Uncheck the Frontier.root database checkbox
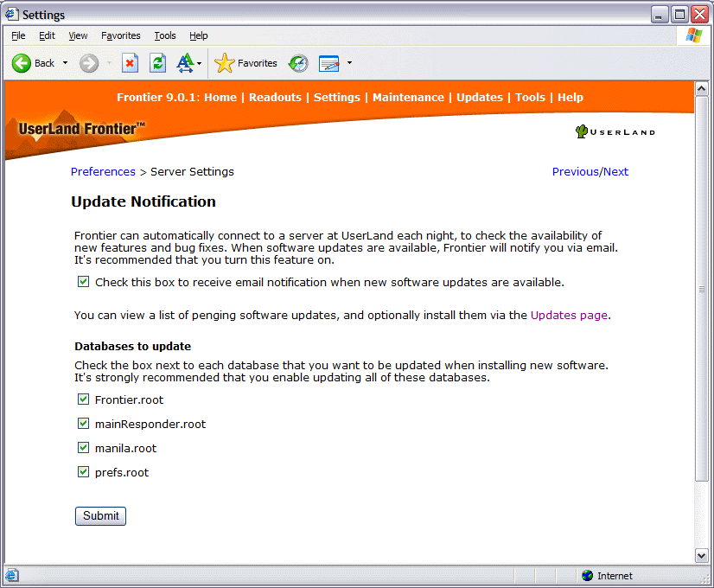 coord(83,399)
